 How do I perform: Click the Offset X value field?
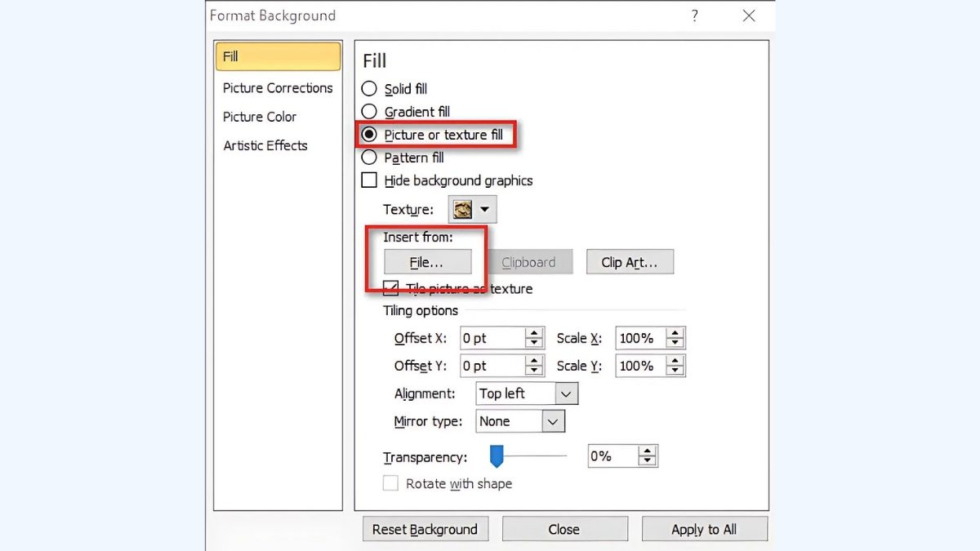click(491, 338)
